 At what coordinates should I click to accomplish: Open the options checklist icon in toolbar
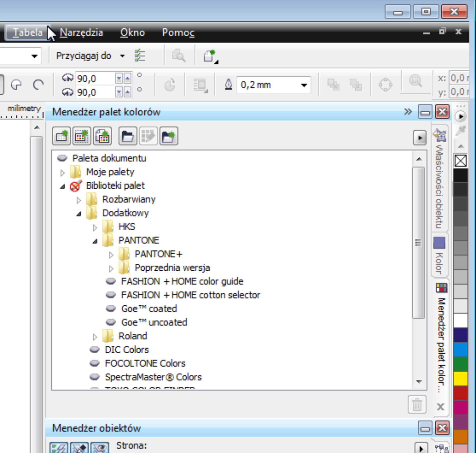140,56
